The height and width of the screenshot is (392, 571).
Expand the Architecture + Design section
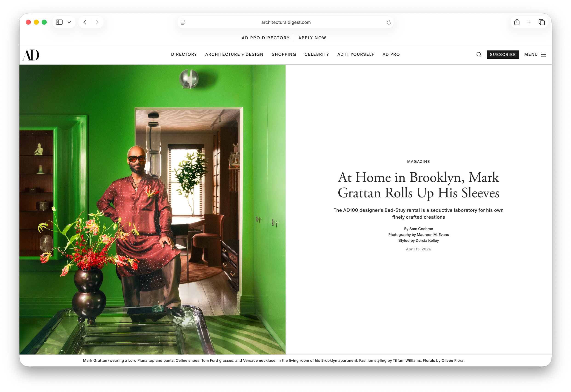point(234,54)
